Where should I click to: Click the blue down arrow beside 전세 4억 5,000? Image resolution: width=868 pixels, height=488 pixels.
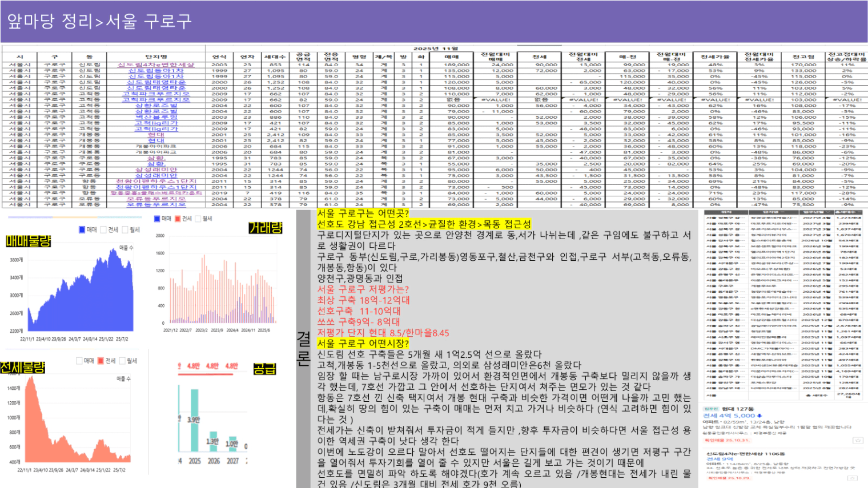pyautogui.click(x=759, y=416)
